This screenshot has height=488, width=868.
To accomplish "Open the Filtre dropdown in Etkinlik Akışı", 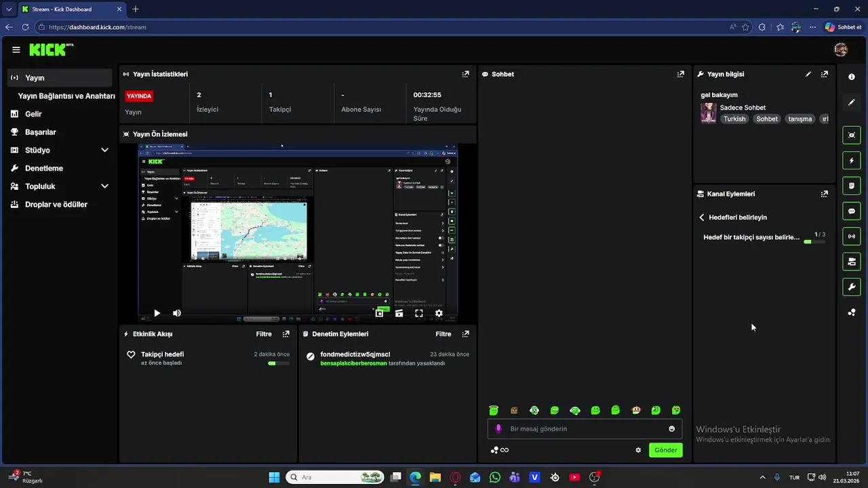I will (264, 334).
